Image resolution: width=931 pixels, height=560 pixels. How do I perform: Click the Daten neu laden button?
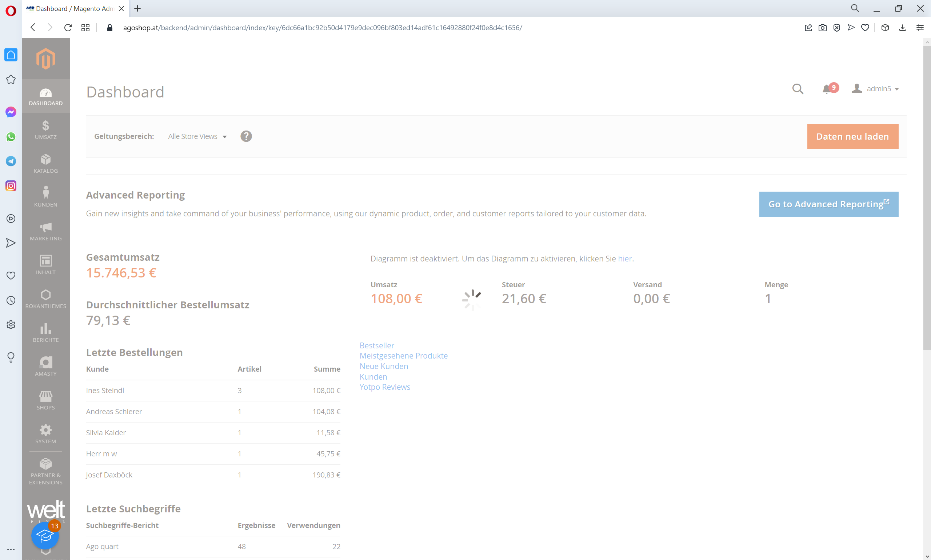852,137
